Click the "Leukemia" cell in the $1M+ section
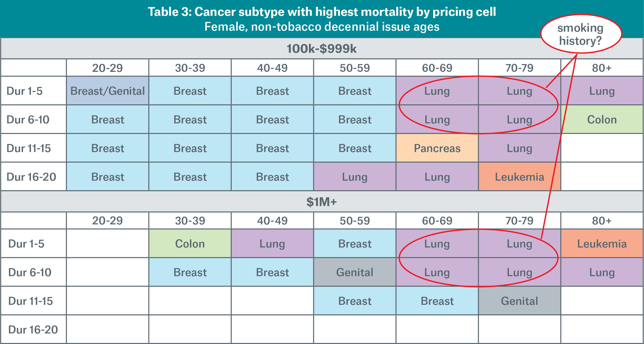The width and height of the screenshot is (644, 344). point(602,244)
